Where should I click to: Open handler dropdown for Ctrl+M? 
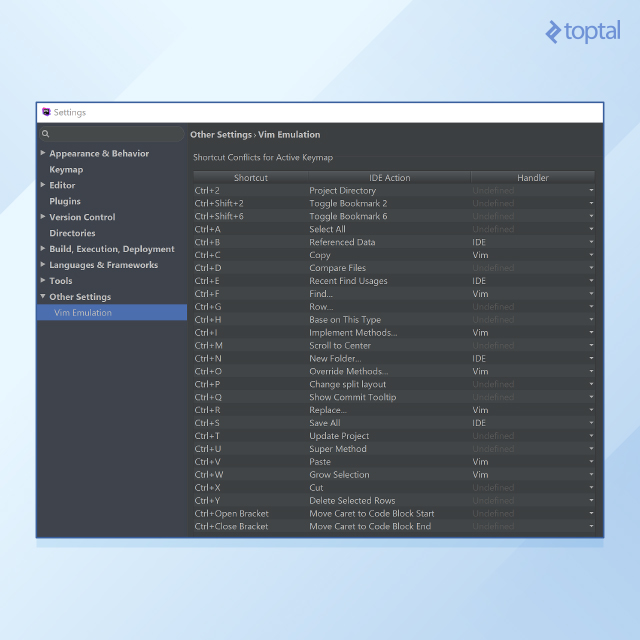point(591,345)
